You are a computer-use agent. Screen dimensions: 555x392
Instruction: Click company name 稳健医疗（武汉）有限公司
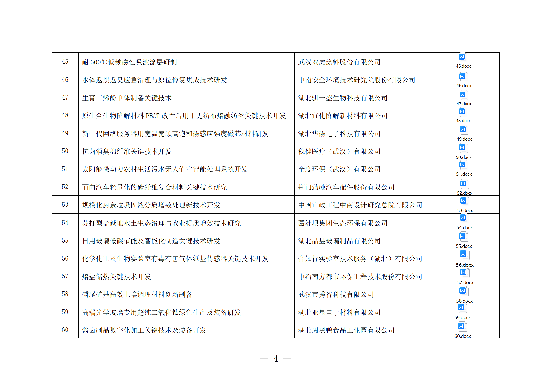coord(339,151)
